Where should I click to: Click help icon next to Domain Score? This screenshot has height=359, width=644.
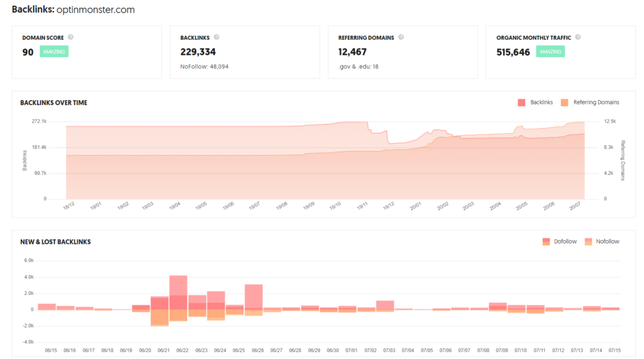pos(70,37)
